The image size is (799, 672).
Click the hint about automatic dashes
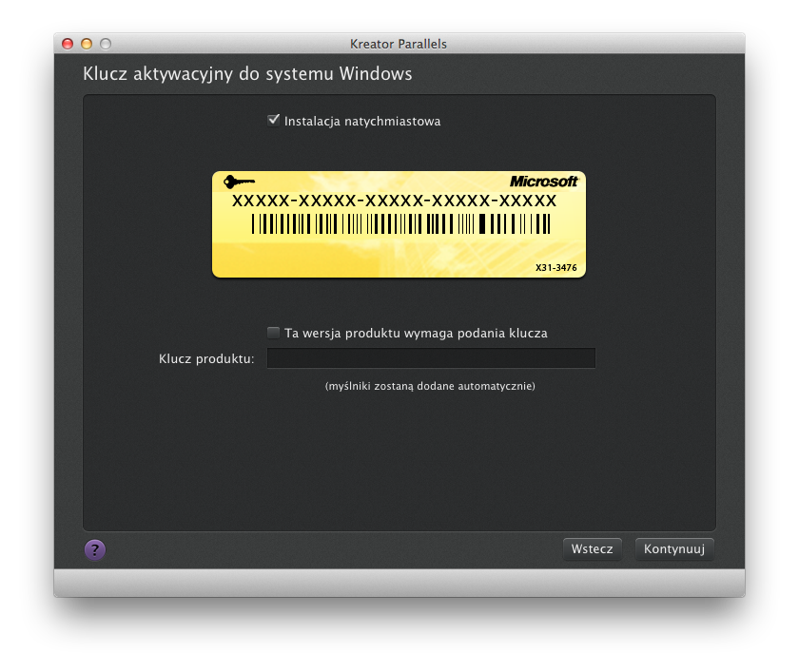430,386
